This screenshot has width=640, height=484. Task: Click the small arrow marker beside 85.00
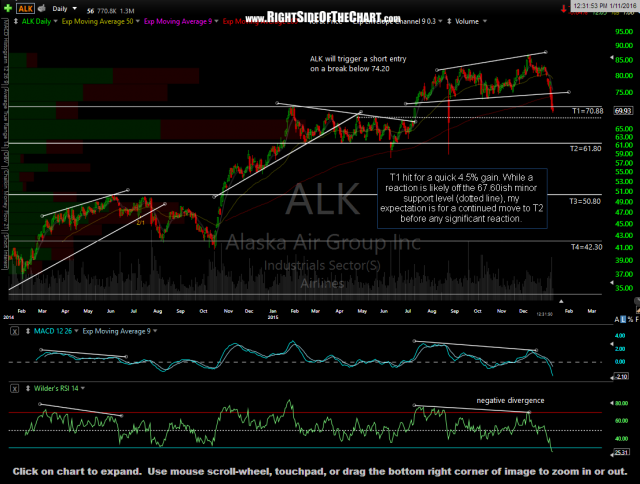coord(611,58)
